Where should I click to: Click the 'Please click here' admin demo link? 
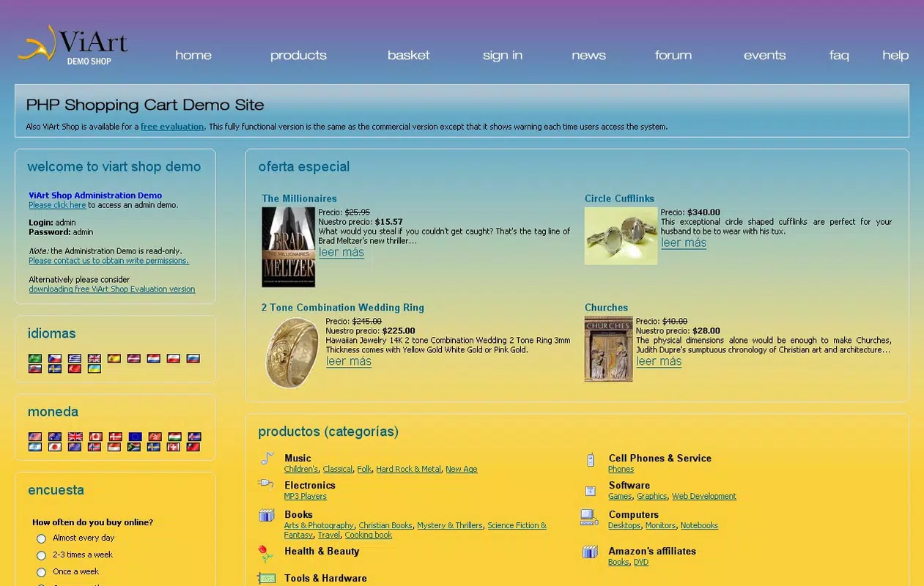pyautogui.click(x=57, y=205)
